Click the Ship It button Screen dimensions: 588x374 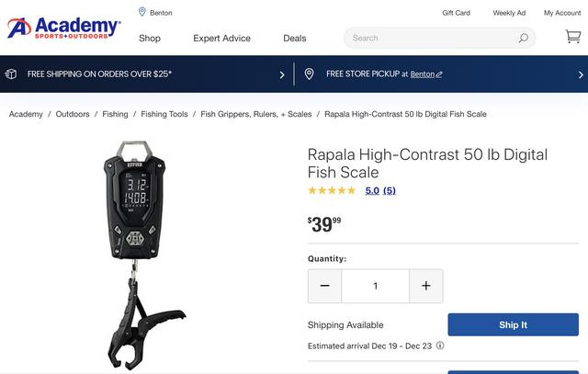[513, 324]
